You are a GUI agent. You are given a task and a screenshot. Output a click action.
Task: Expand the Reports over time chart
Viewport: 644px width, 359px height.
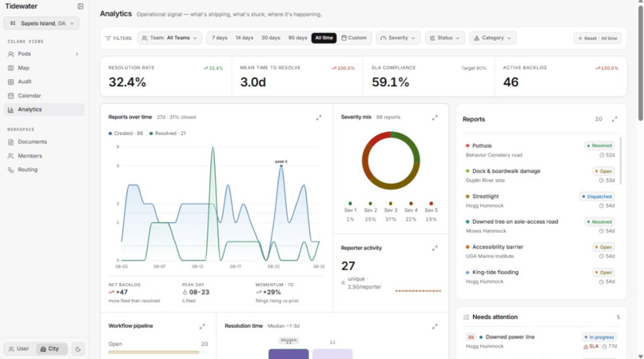[x=319, y=118]
